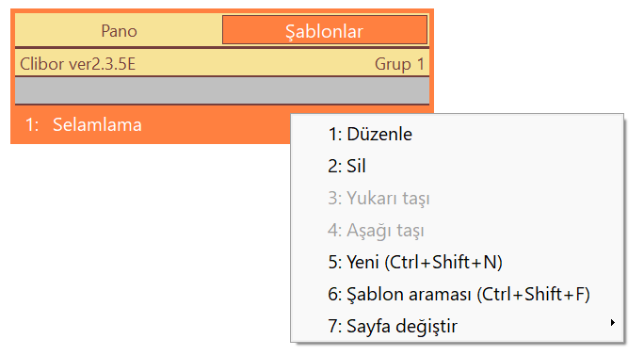The image size is (644, 355).
Task: Select the Şablonlar tab
Action: tap(325, 30)
